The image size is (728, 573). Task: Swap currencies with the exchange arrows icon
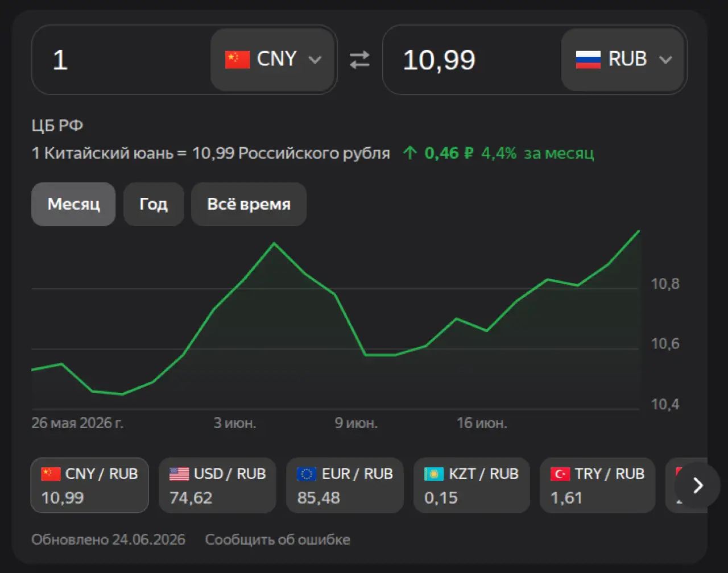click(x=359, y=60)
